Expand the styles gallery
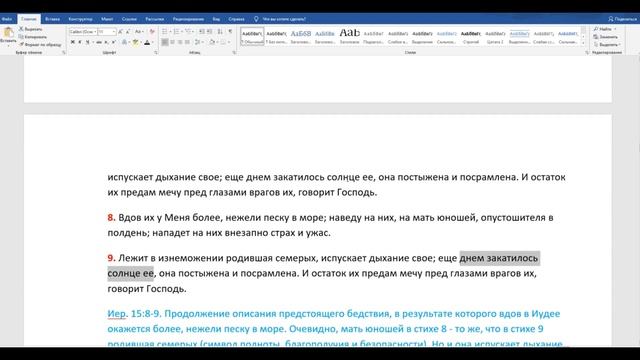Image resolution: width=640 pixels, height=360 pixels. click(584, 42)
